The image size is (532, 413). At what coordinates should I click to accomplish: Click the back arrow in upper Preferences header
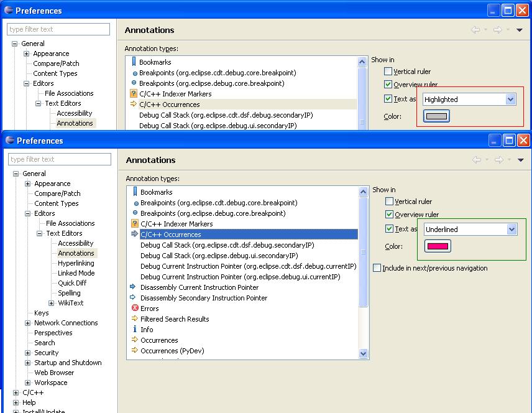475,30
